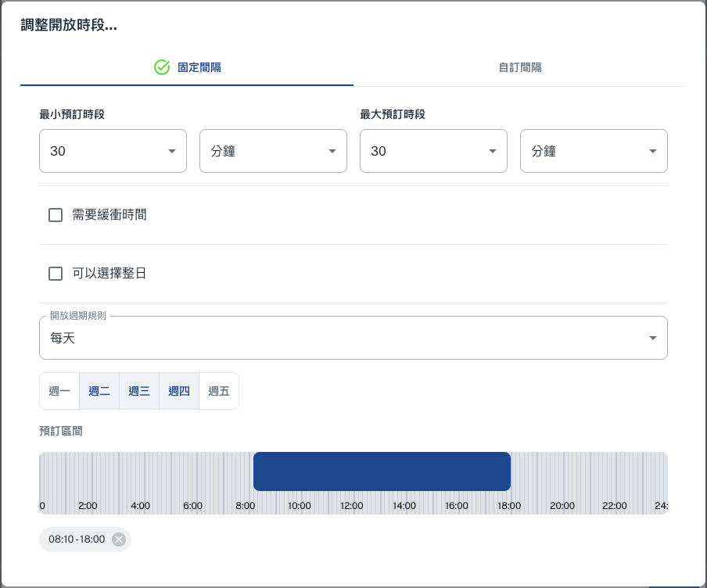The height and width of the screenshot is (588, 707).
Task: Open 最小預訂時段 value dropdown
Action: pos(113,151)
